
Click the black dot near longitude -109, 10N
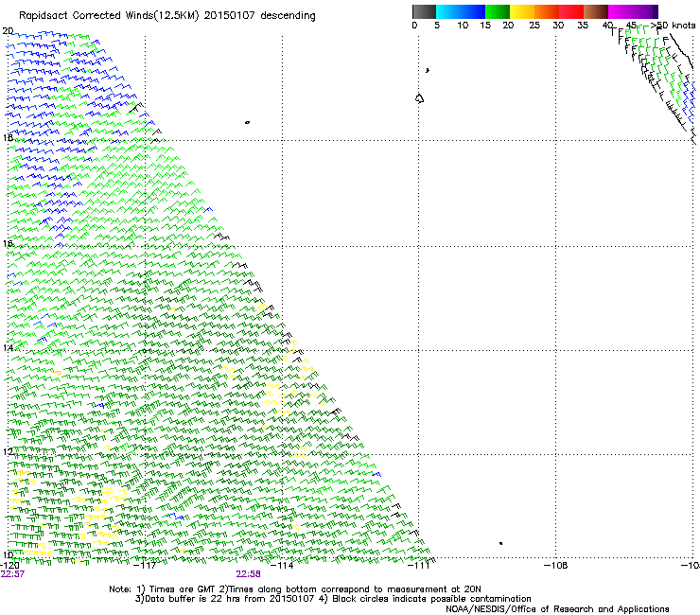coord(501,543)
